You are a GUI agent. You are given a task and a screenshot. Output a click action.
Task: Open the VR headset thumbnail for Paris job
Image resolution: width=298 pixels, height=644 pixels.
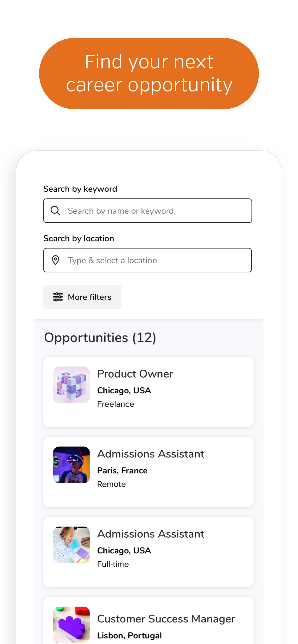pos(71,465)
